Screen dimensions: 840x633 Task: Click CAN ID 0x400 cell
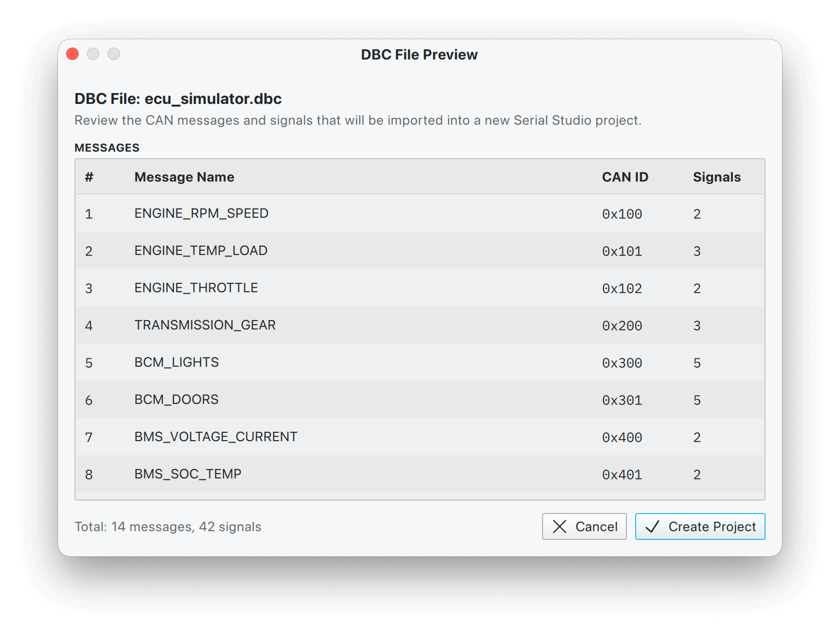tap(622, 438)
